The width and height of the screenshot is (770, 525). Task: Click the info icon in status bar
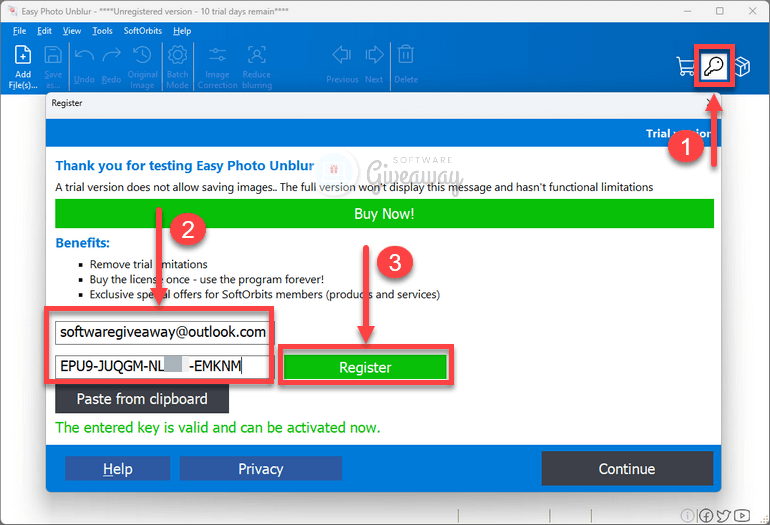pos(688,515)
